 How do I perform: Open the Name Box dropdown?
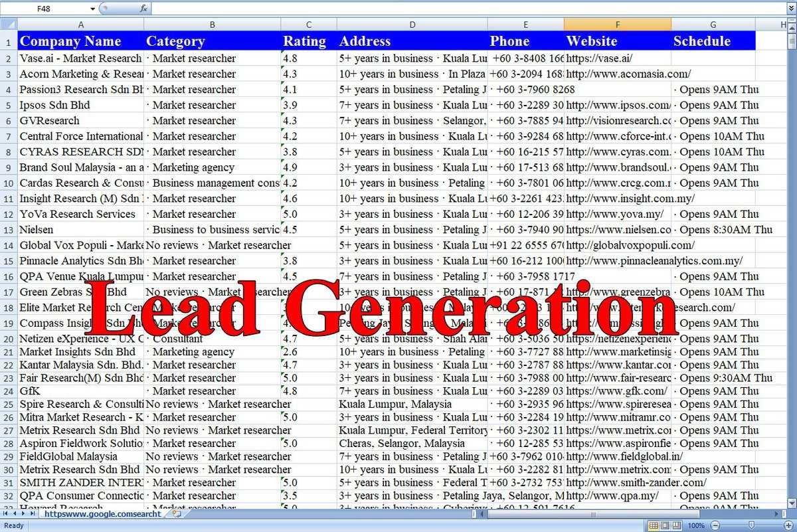[92, 8]
